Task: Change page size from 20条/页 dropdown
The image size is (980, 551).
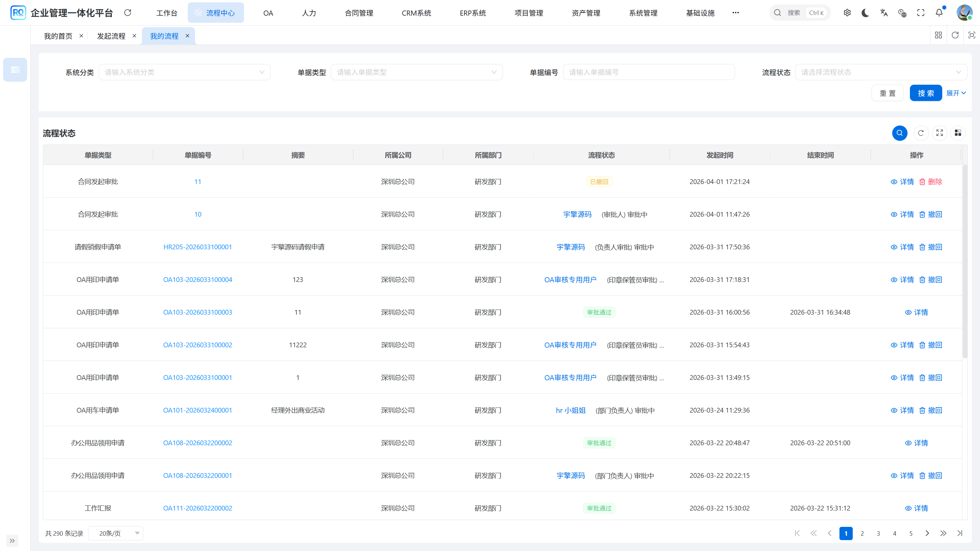Action: click(x=116, y=533)
